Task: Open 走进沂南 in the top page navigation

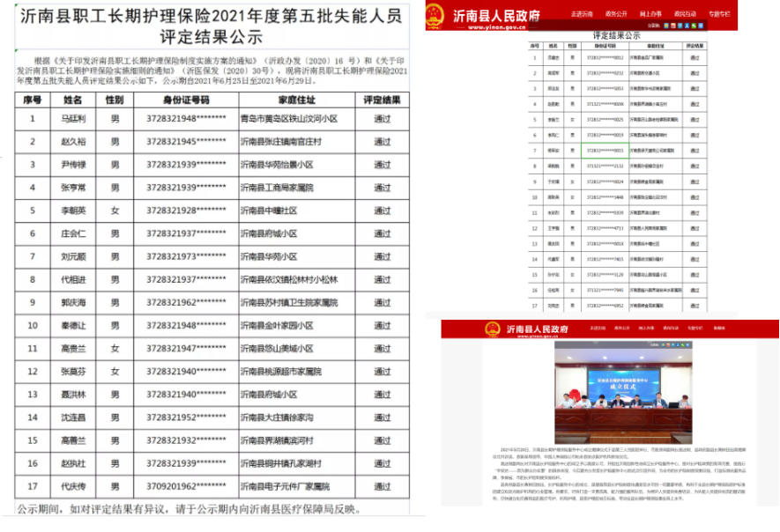Action: point(582,14)
